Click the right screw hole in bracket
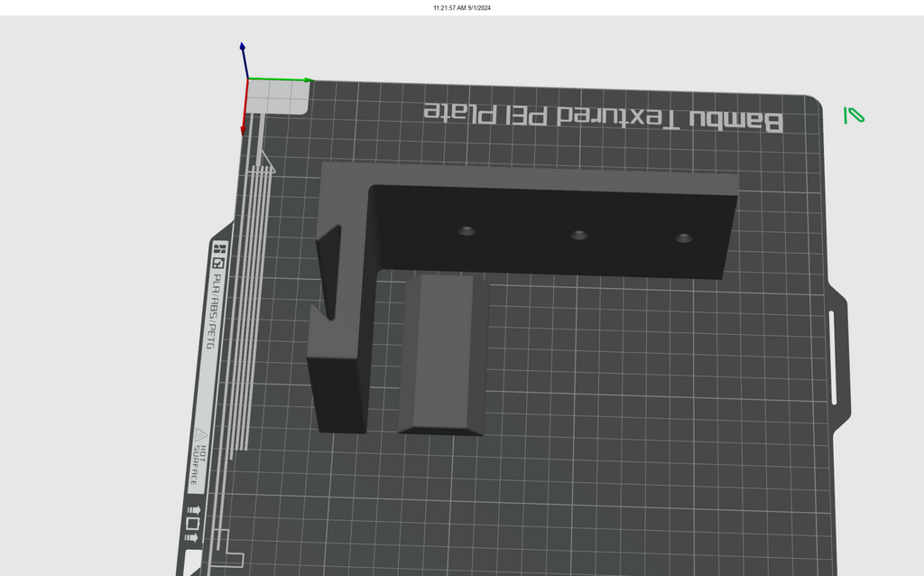This screenshot has width=924, height=576. click(x=684, y=237)
